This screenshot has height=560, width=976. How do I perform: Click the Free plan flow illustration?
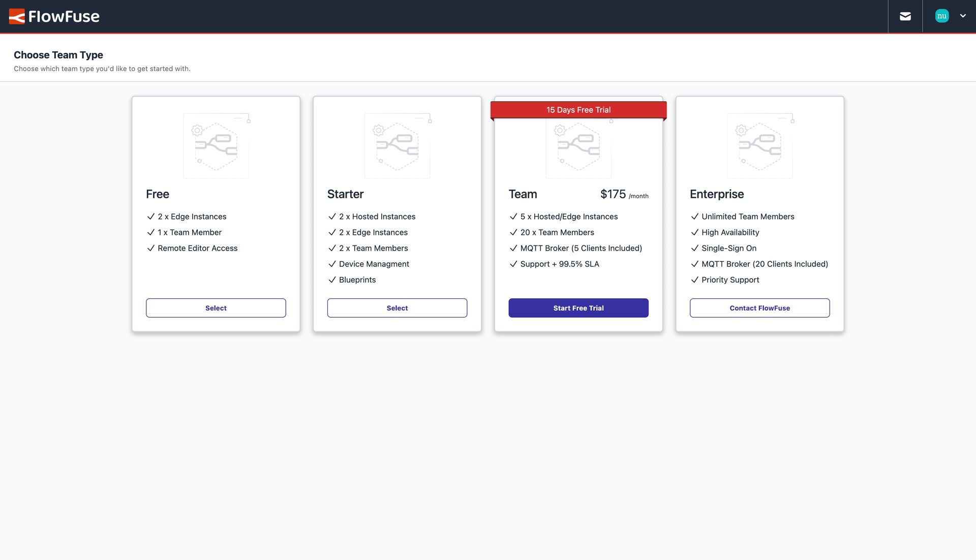pos(216,146)
